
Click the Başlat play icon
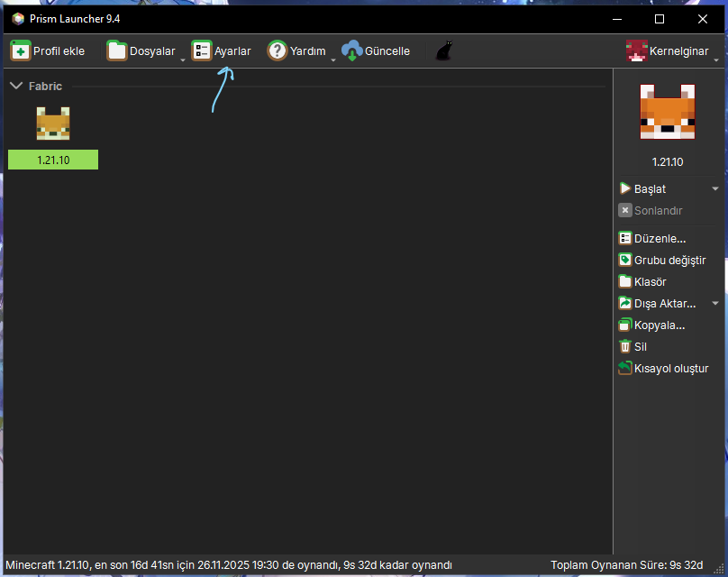[x=625, y=188]
